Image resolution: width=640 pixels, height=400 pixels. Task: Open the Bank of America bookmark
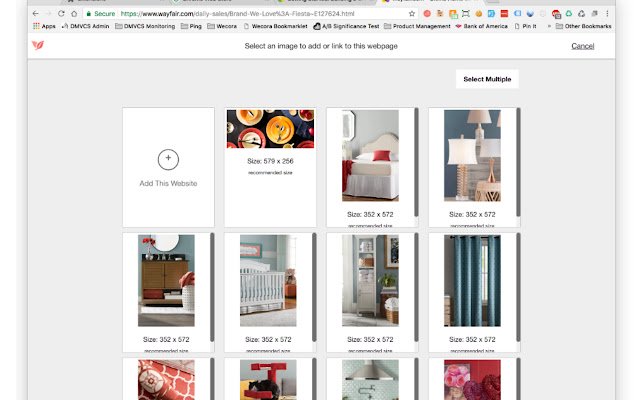pos(482,26)
